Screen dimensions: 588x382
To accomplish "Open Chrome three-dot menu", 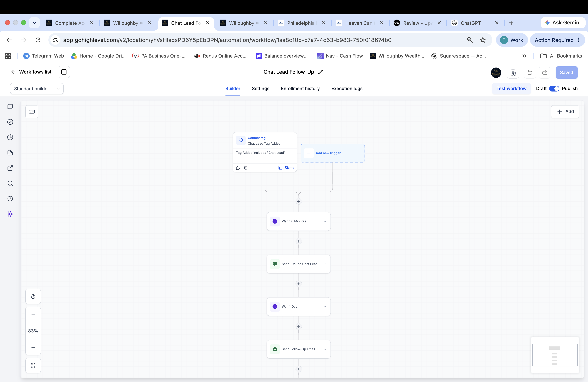I will point(579,40).
